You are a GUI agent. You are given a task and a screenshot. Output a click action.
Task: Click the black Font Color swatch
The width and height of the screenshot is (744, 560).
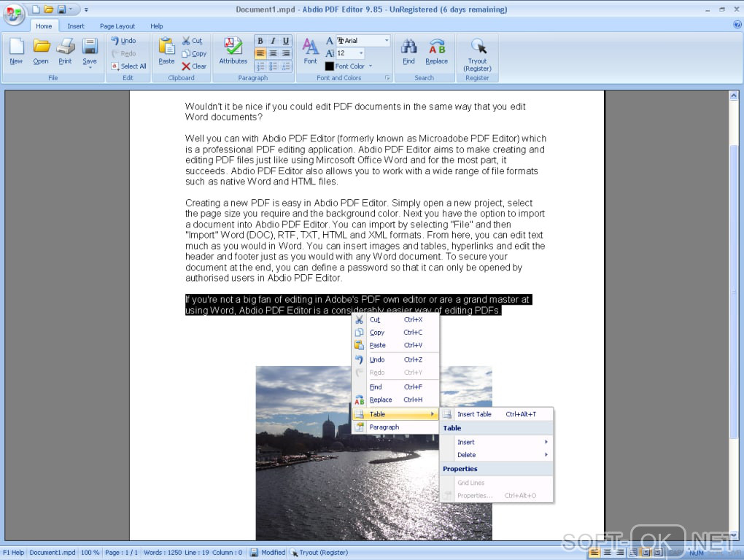(x=329, y=66)
